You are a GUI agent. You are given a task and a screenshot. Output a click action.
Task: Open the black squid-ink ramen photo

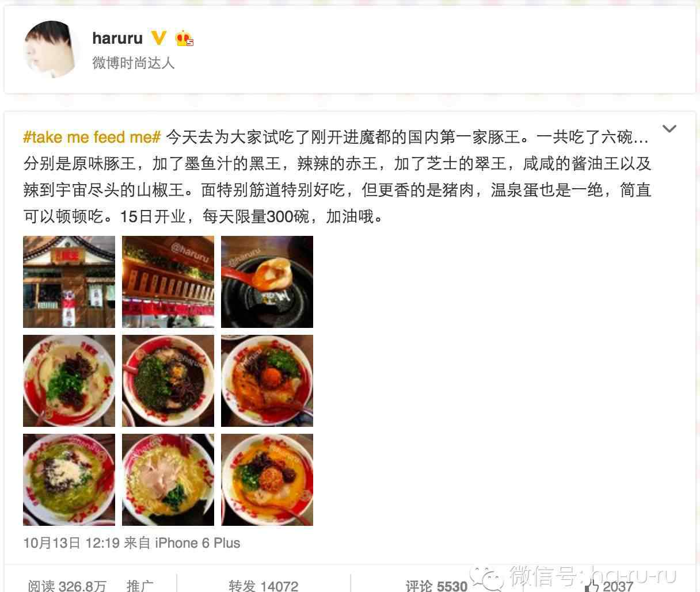coord(168,381)
